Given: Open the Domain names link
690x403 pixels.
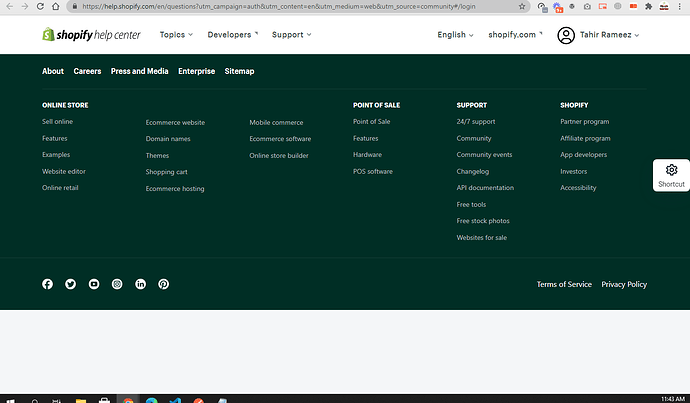Looking at the screenshot, I should tap(168, 139).
